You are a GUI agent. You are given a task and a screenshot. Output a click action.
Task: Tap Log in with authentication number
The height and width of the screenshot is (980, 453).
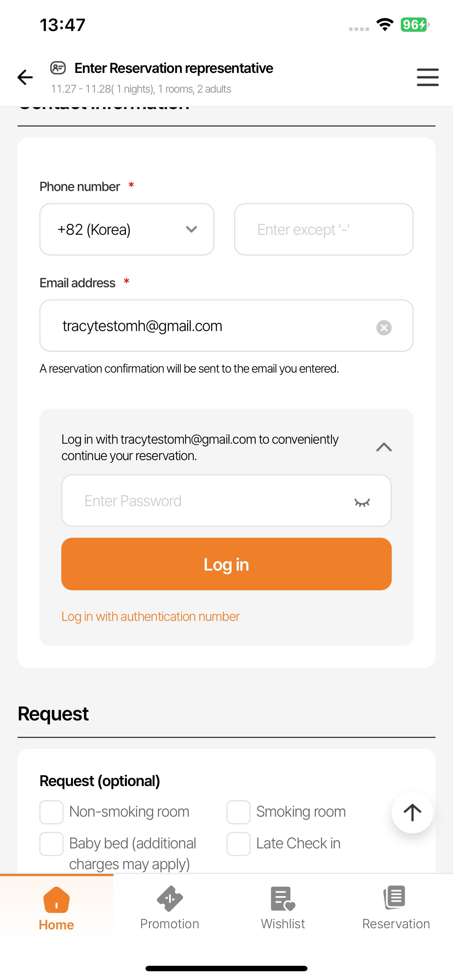coord(150,616)
